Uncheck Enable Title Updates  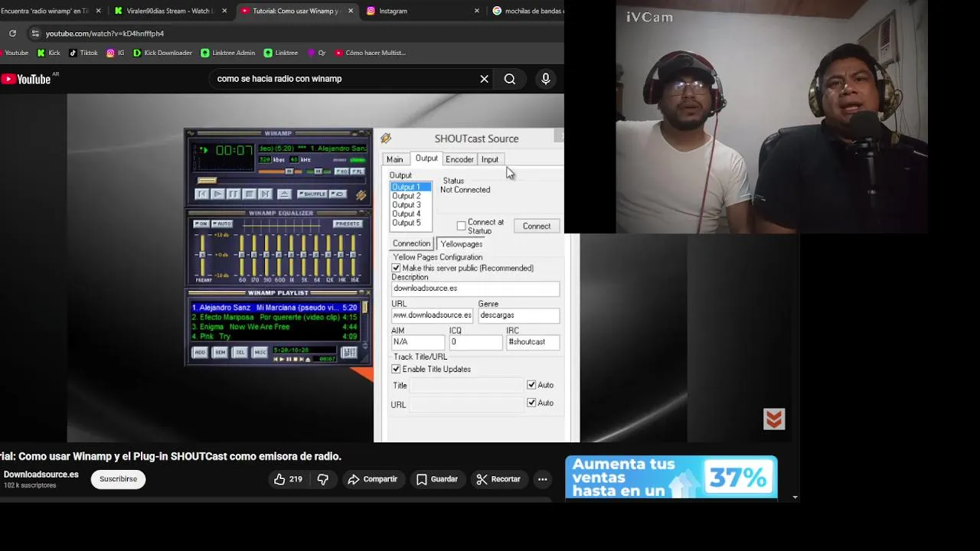pyautogui.click(x=396, y=369)
